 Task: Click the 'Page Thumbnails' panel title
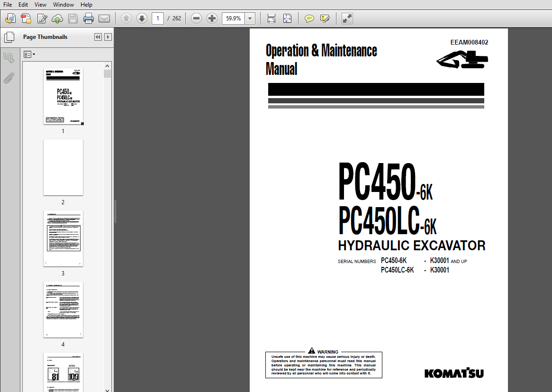pyautogui.click(x=45, y=37)
